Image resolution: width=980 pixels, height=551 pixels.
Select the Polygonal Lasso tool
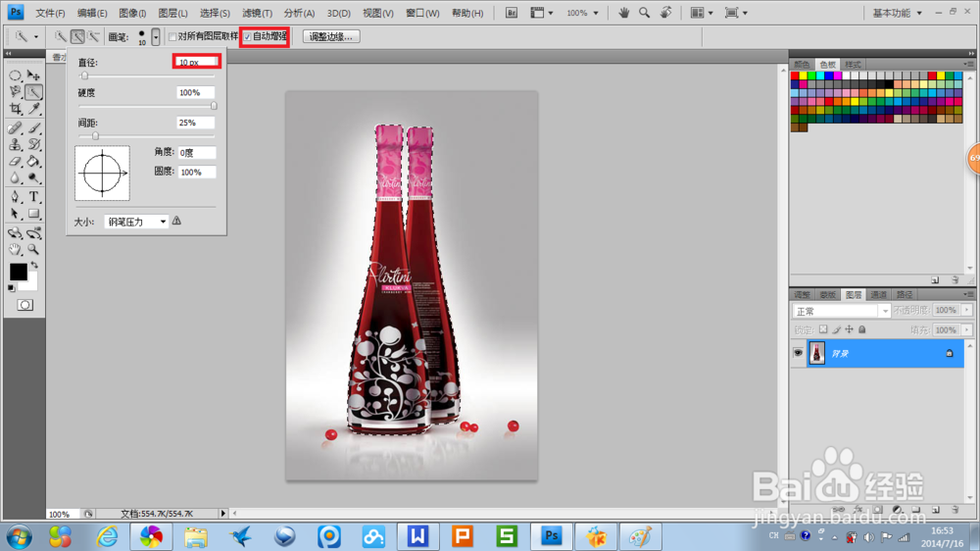point(15,92)
